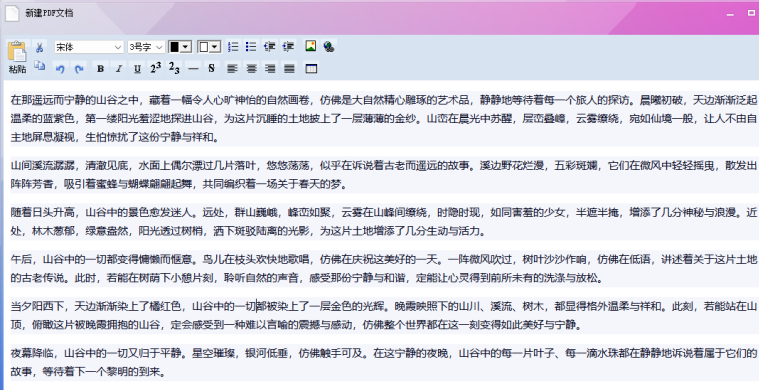Decrease paragraph indent
The width and height of the screenshot is (760, 391).
pos(269,47)
